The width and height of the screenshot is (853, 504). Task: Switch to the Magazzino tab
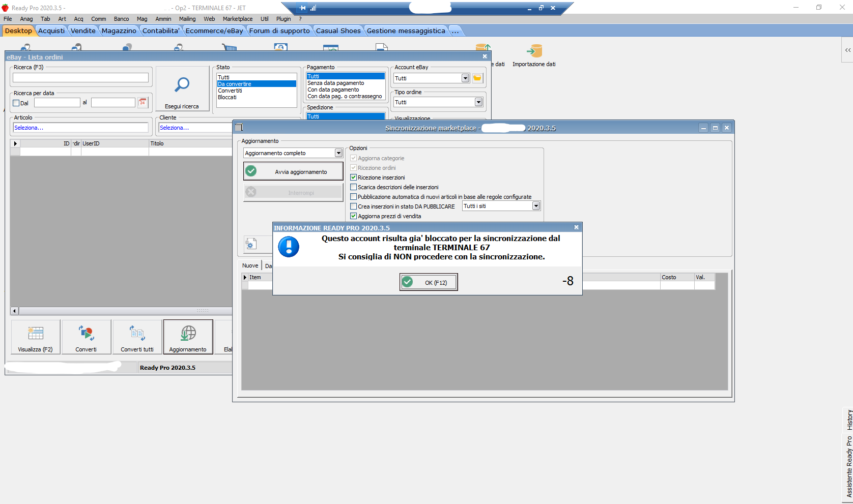[x=119, y=31]
